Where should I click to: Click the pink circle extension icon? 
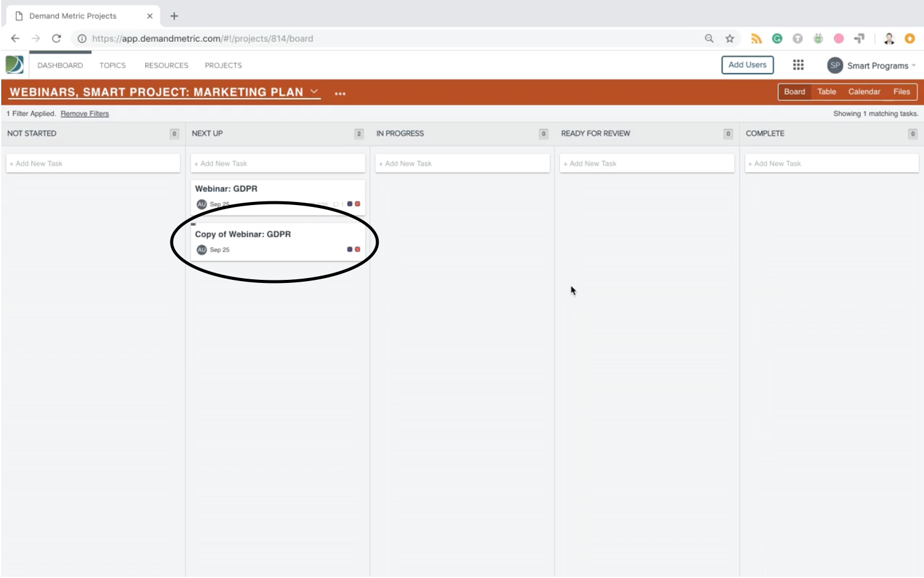point(839,38)
